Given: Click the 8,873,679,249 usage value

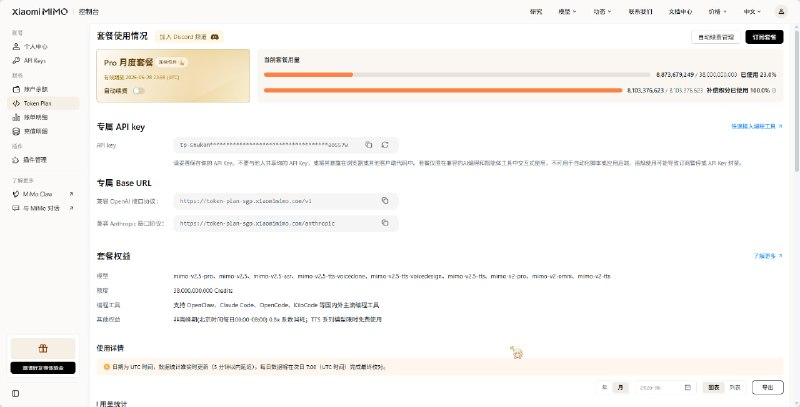Looking at the screenshot, I should (x=674, y=74).
